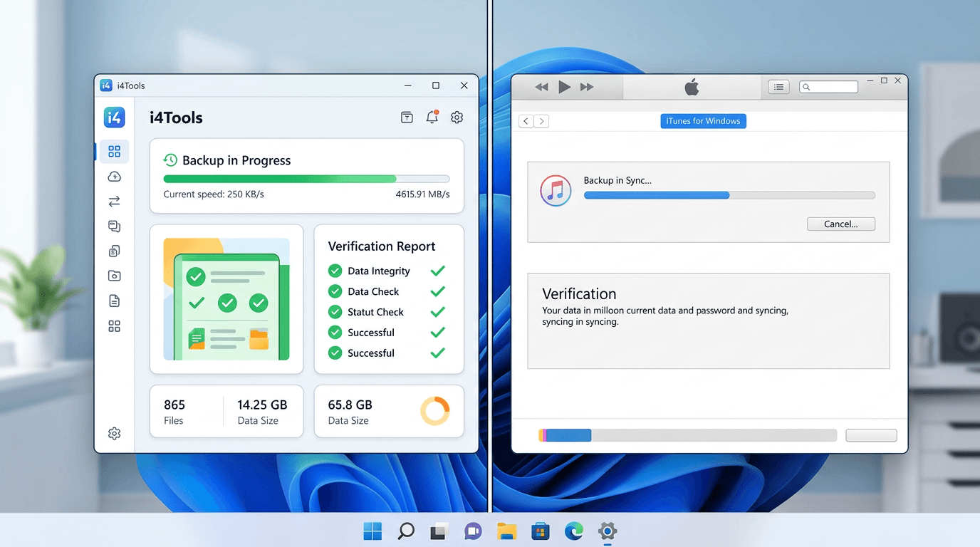
Task: Select the transfer arrows sidebar icon
Action: 114,202
